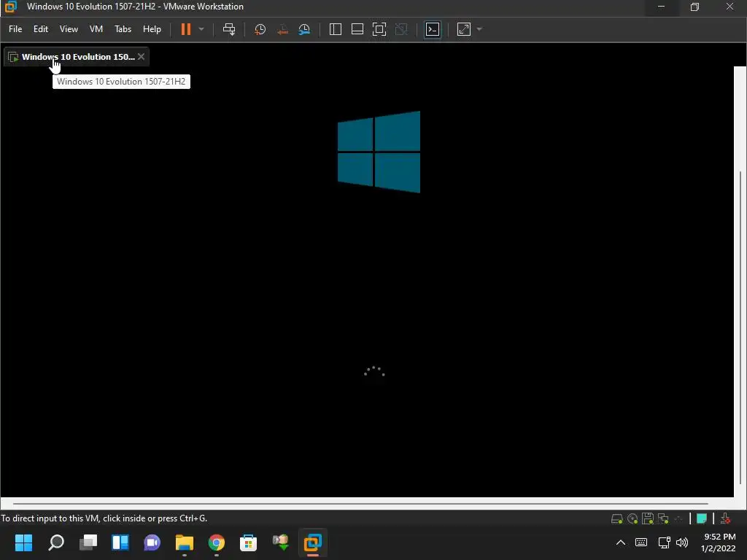Open Task View from taskbar
Screen dimensions: 747x560
coord(88,542)
